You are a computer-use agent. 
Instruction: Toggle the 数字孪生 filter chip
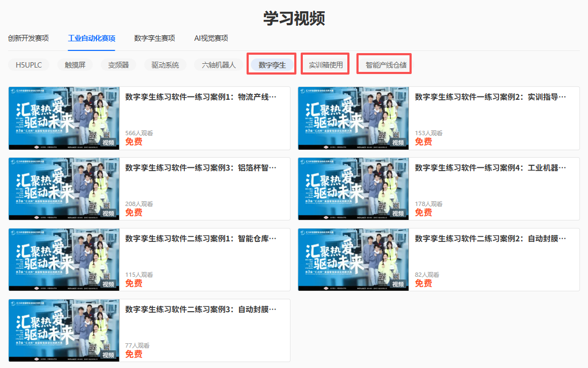271,64
